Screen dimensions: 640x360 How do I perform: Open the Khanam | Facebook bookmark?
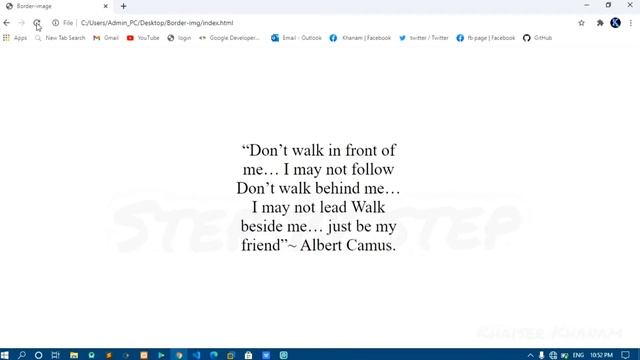pyautogui.click(x=360, y=38)
